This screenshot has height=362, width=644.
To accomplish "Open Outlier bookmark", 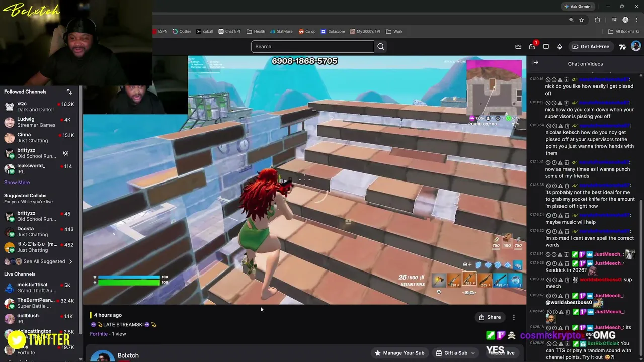I will [182, 31].
